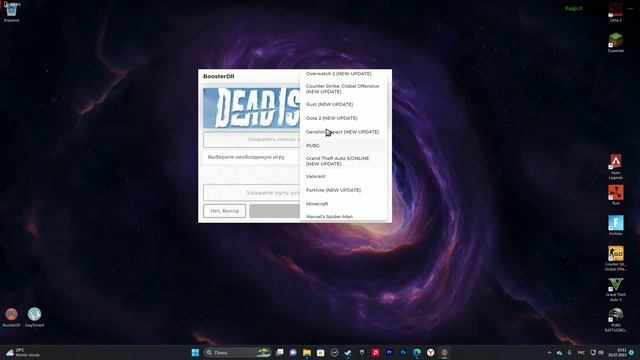Screen dimensions: 640x360
Task: Click the save list button under banner
Action: [x=251, y=140]
